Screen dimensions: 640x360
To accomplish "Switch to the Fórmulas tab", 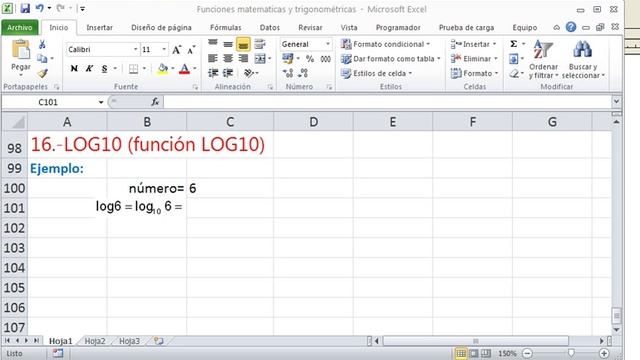I will click(x=226, y=27).
